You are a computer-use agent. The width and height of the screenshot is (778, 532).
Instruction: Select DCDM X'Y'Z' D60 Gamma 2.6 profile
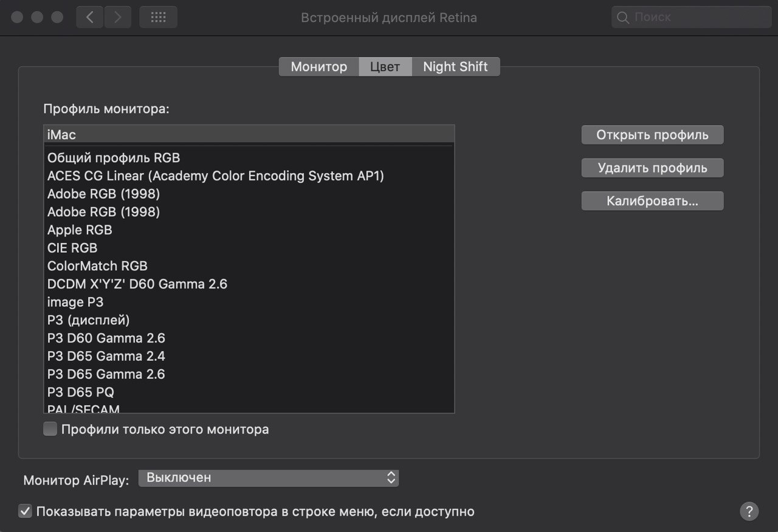[x=249, y=284]
